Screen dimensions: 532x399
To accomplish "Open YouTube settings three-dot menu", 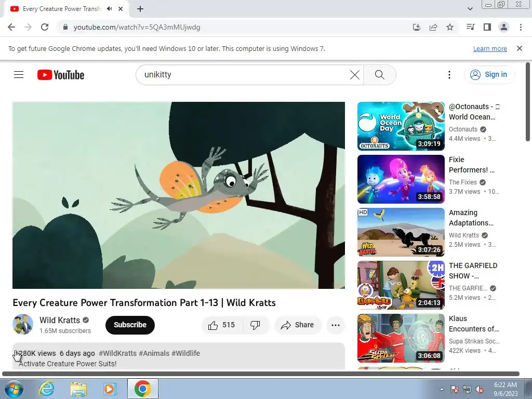I will (449, 75).
